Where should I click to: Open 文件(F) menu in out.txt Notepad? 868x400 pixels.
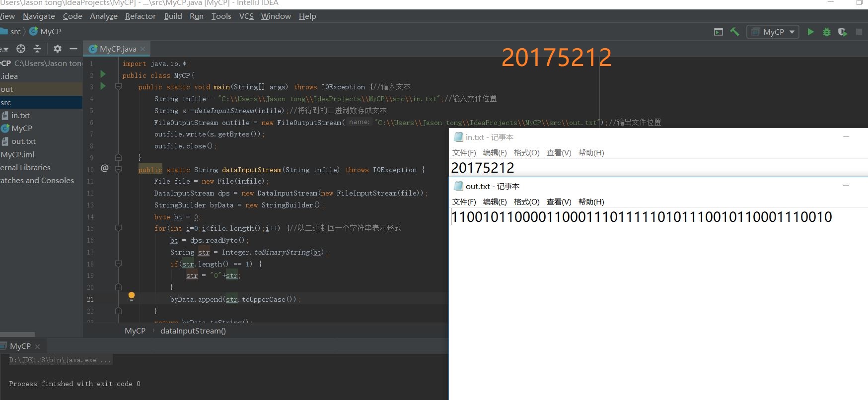pos(464,202)
